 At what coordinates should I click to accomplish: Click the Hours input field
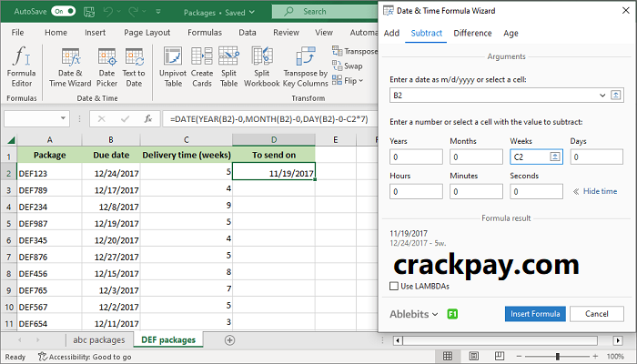pos(416,191)
